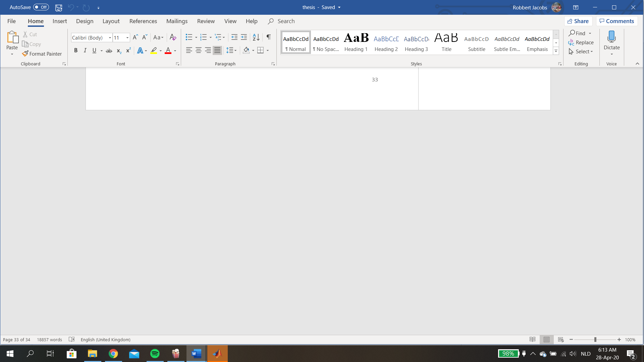Expand the Styles gallery more arrow
The image size is (644, 362).
point(556,51)
